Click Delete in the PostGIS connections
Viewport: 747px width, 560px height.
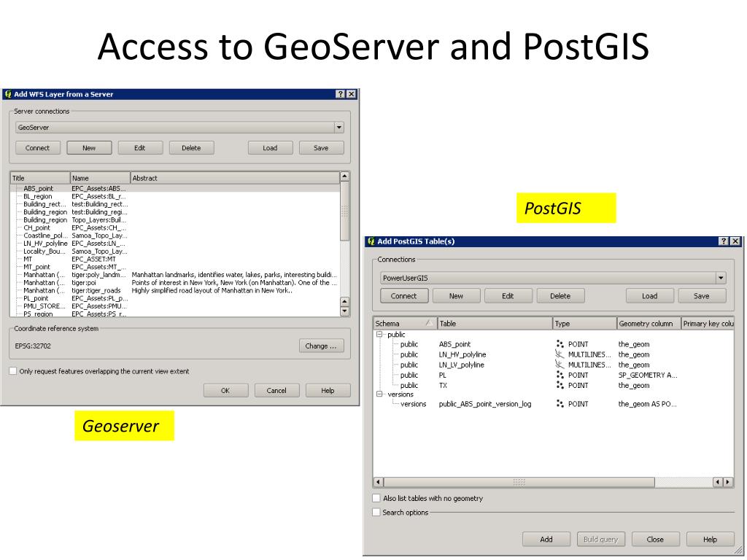click(561, 296)
